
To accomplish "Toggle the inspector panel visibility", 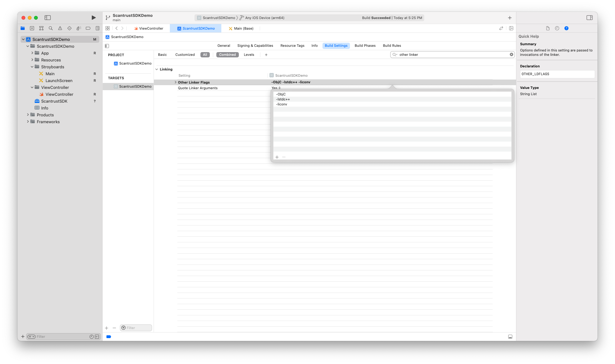I will (x=589, y=18).
